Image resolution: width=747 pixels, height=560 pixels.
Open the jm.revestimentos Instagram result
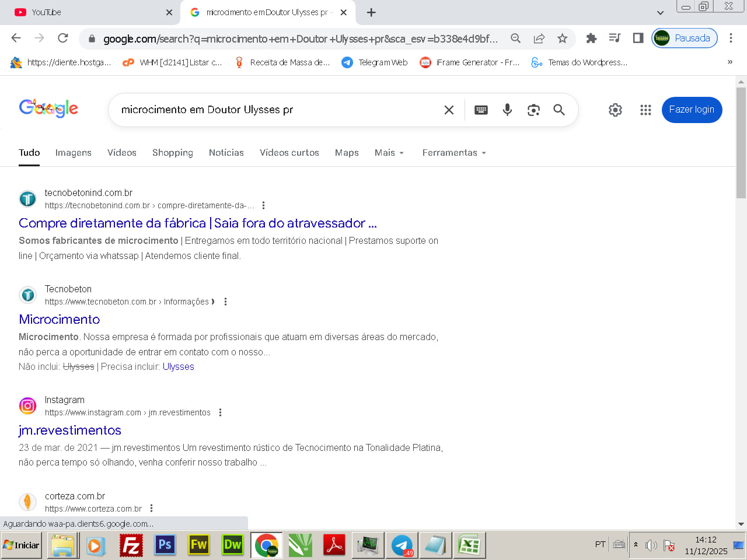pos(70,430)
